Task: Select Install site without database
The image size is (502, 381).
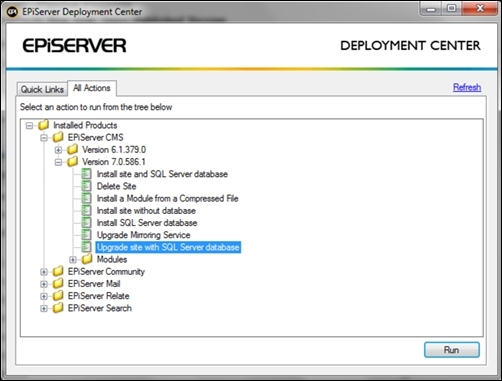Action: [146, 211]
